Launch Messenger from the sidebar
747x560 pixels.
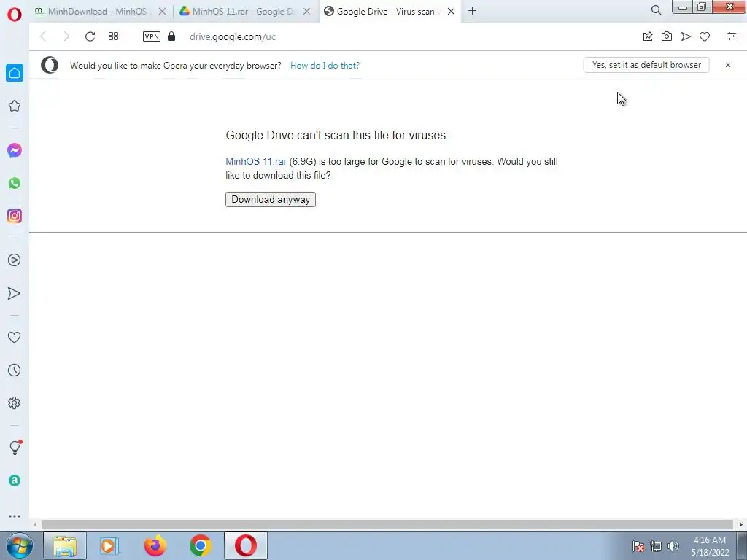(15, 150)
